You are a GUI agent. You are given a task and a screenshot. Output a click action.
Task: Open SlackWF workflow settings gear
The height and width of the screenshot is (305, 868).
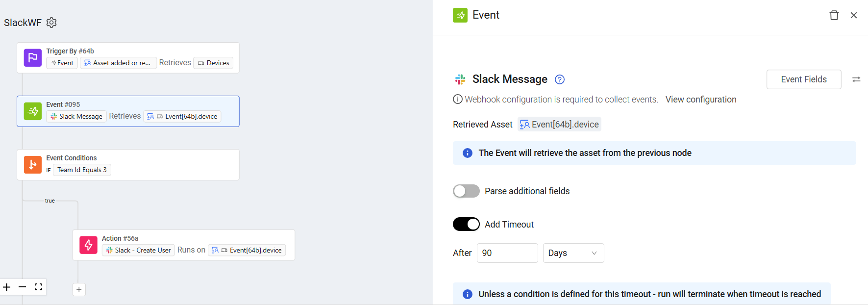coord(51,23)
